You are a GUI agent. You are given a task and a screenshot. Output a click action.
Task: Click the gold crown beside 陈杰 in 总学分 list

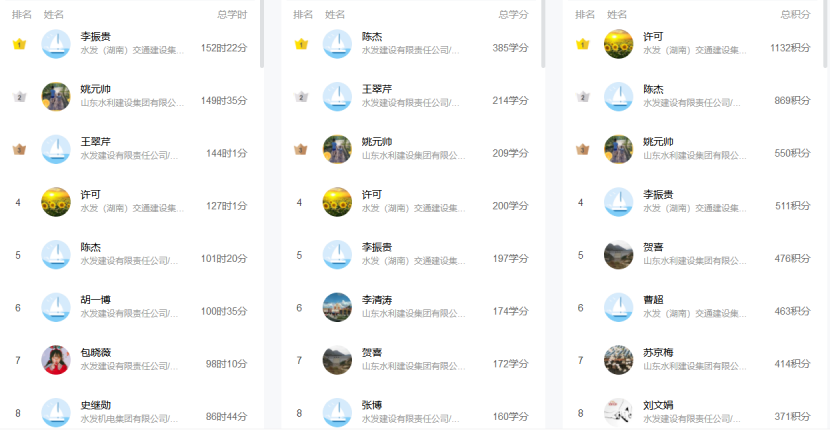301,45
